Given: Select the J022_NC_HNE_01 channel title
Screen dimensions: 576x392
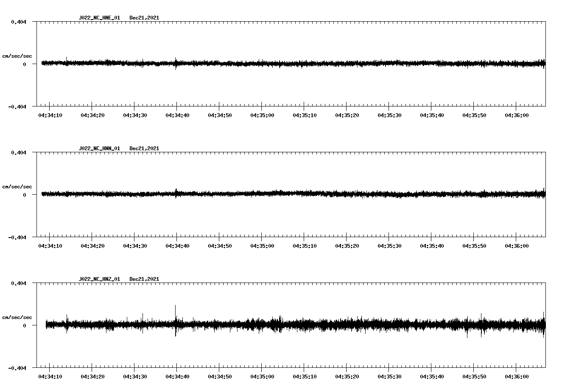Looking at the screenshot, I should coord(99,18).
